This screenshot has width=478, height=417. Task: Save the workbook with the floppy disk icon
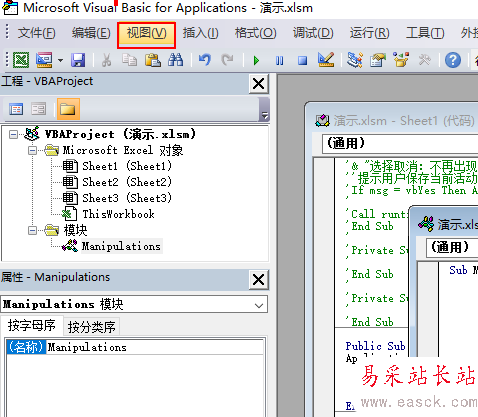78,60
